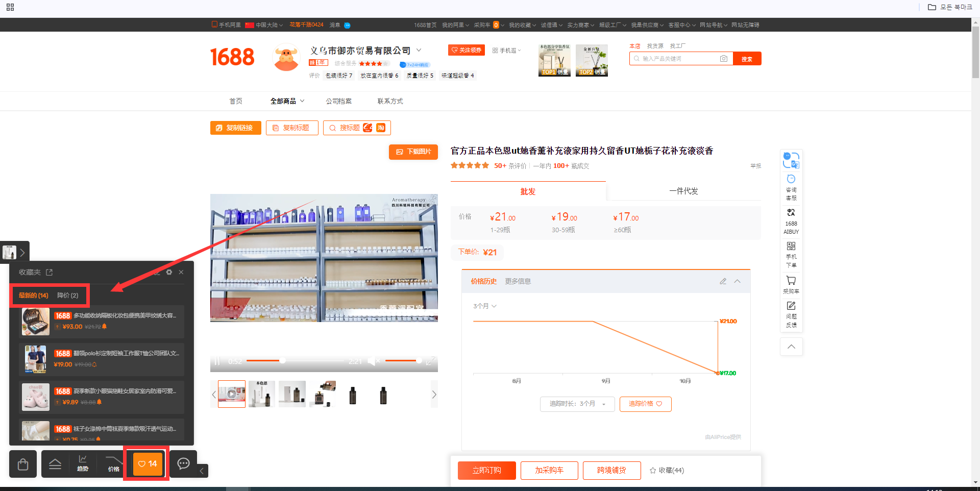This screenshot has height=491, width=980.
Task: Click the 趋势 trend chart icon
Action: (x=83, y=463)
